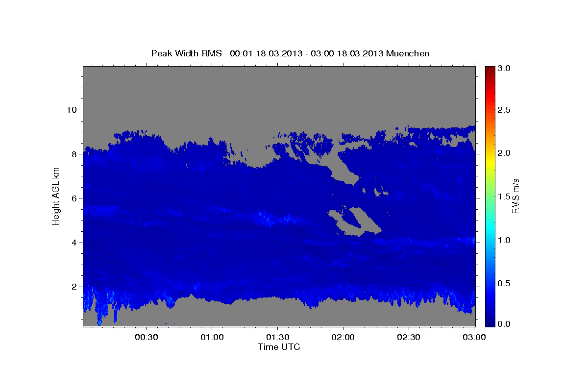Click the 'Time UTC' axis label
The image size is (588, 392).
pos(279,347)
